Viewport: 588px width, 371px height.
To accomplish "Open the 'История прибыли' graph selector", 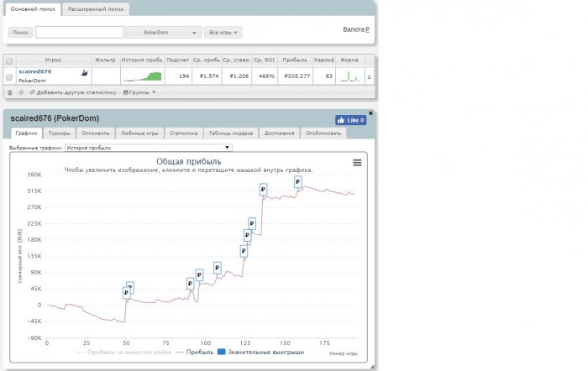I will click(x=147, y=147).
